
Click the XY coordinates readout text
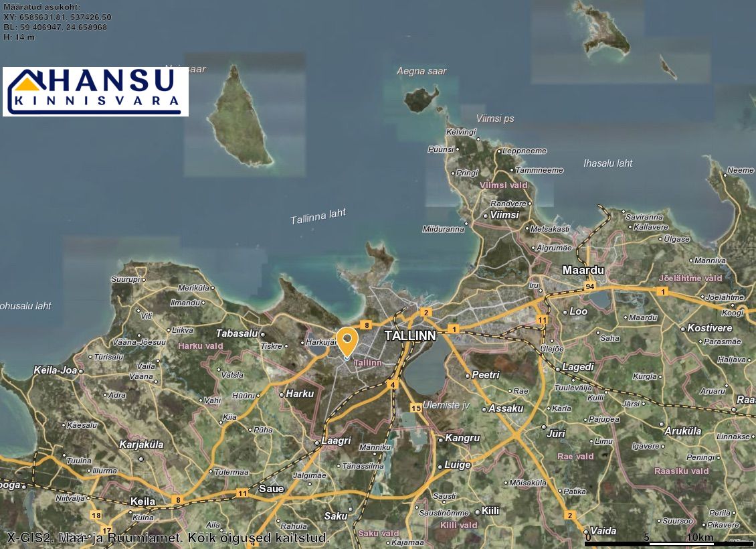click(58, 17)
